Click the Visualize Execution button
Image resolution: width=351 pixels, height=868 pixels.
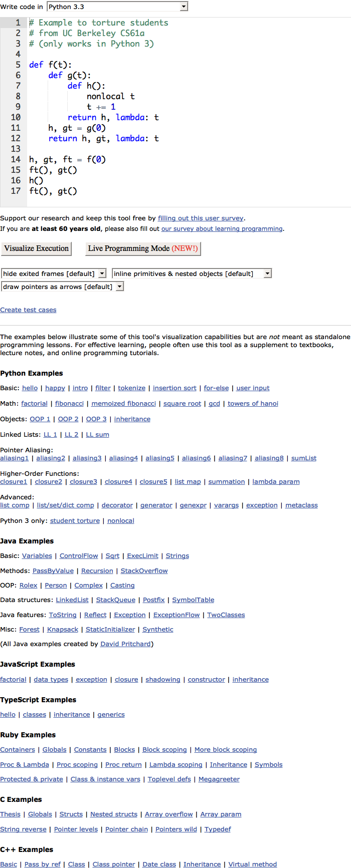(36, 248)
